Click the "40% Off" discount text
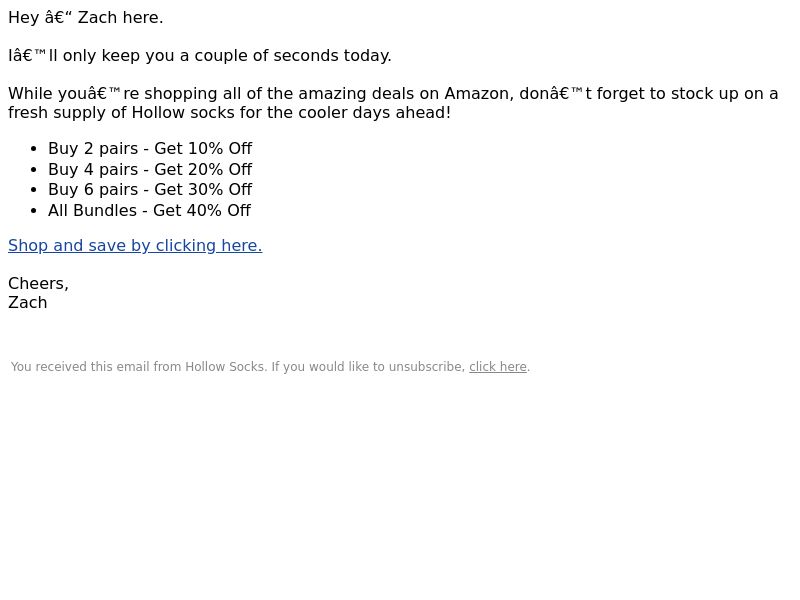Screen dimensions: 800x600 click(219, 210)
